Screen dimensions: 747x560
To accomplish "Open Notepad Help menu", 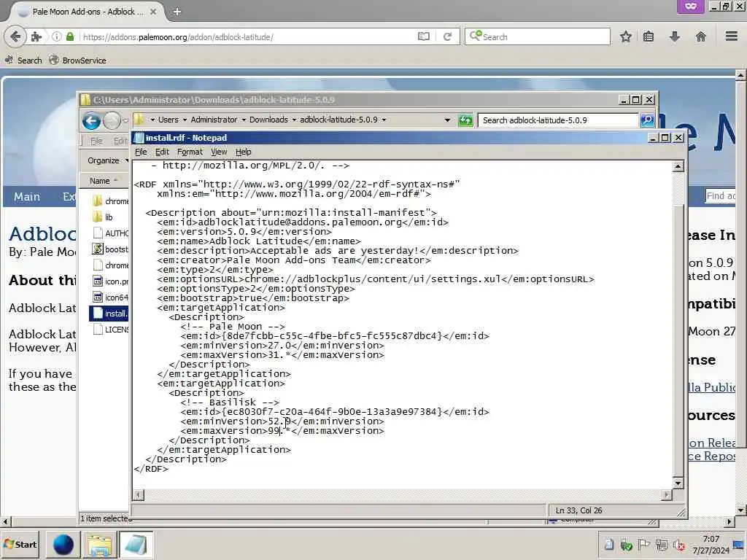I will 243,152.
